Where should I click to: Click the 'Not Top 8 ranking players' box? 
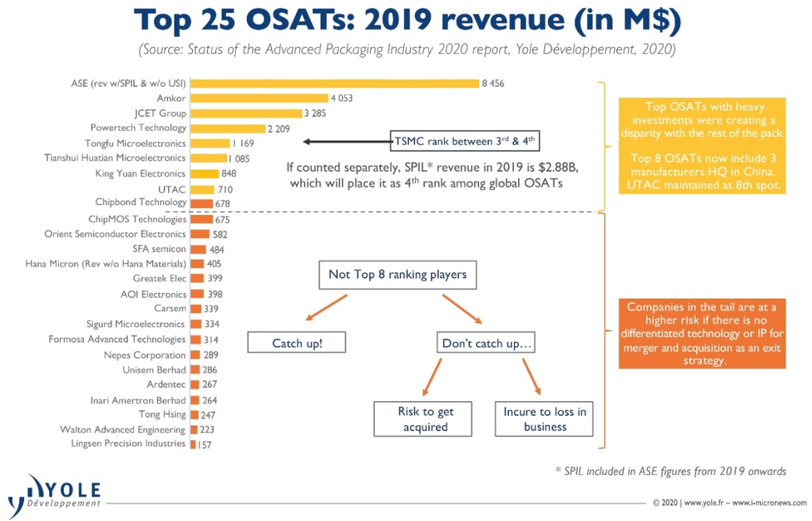(x=397, y=275)
